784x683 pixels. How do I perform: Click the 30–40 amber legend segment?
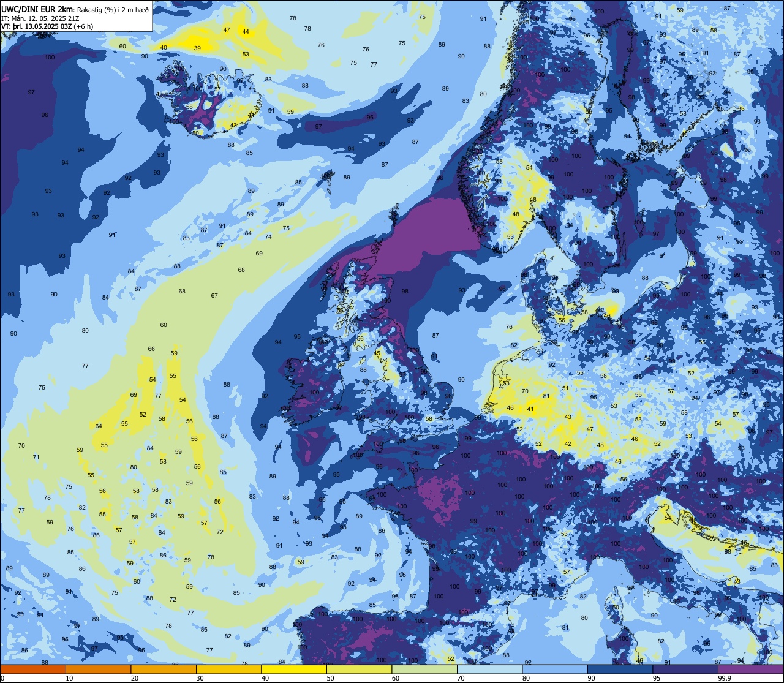click(228, 669)
